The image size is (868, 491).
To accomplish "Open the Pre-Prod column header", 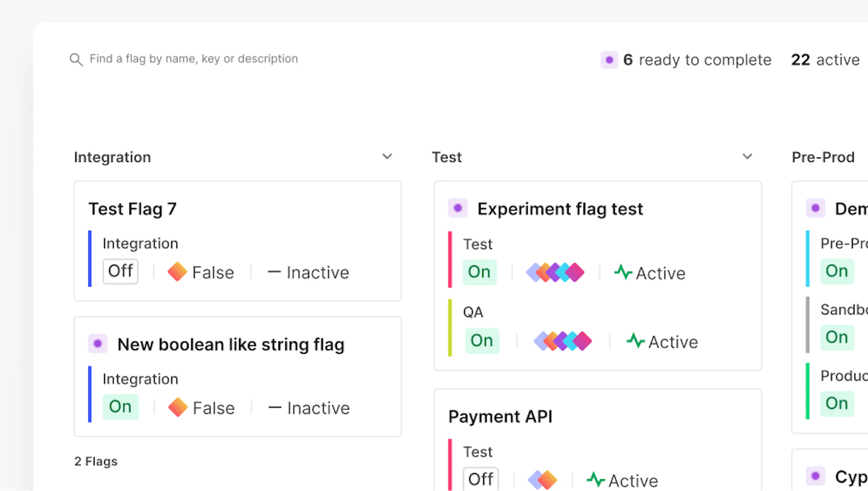I will point(823,157).
